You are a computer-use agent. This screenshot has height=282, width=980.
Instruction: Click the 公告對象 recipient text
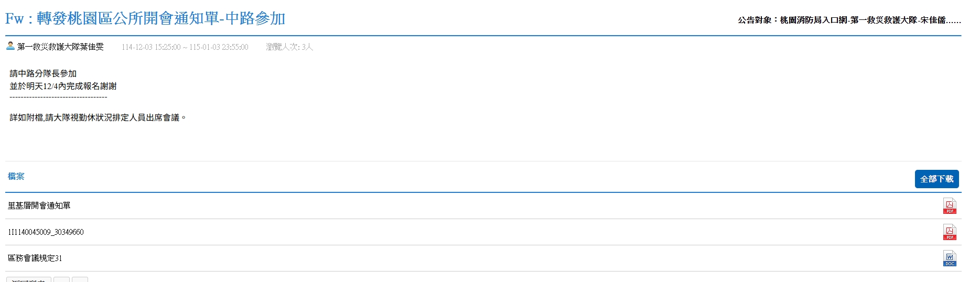click(x=849, y=20)
